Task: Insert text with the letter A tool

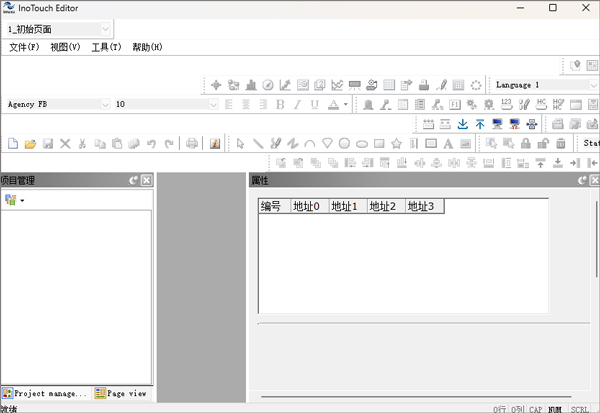Action: point(448,144)
